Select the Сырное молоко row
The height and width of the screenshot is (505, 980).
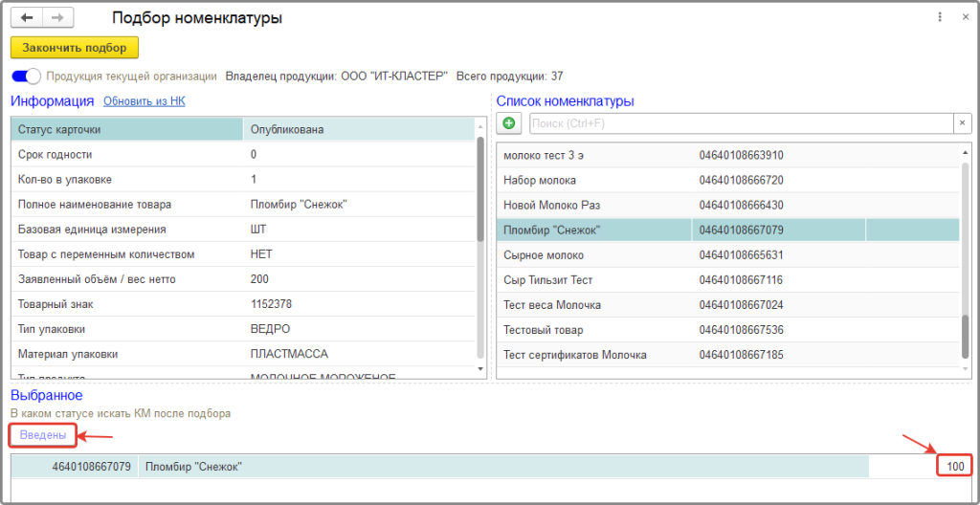(728, 255)
